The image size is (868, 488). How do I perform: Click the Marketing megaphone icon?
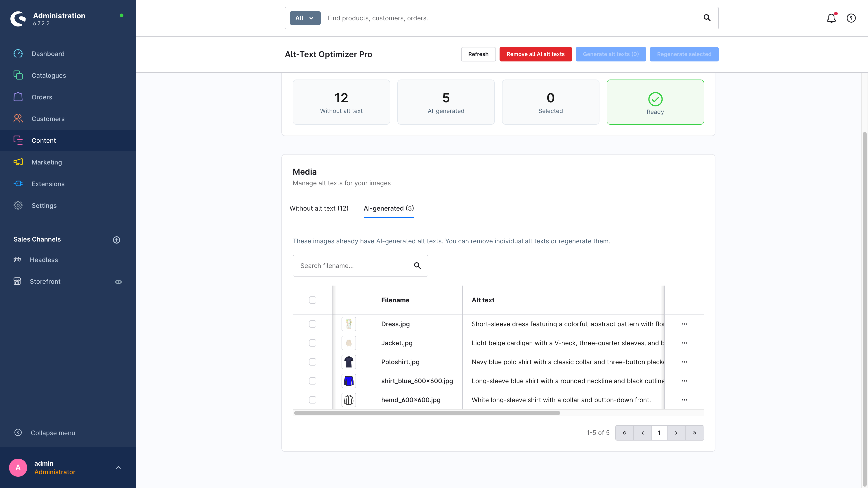point(18,162)
